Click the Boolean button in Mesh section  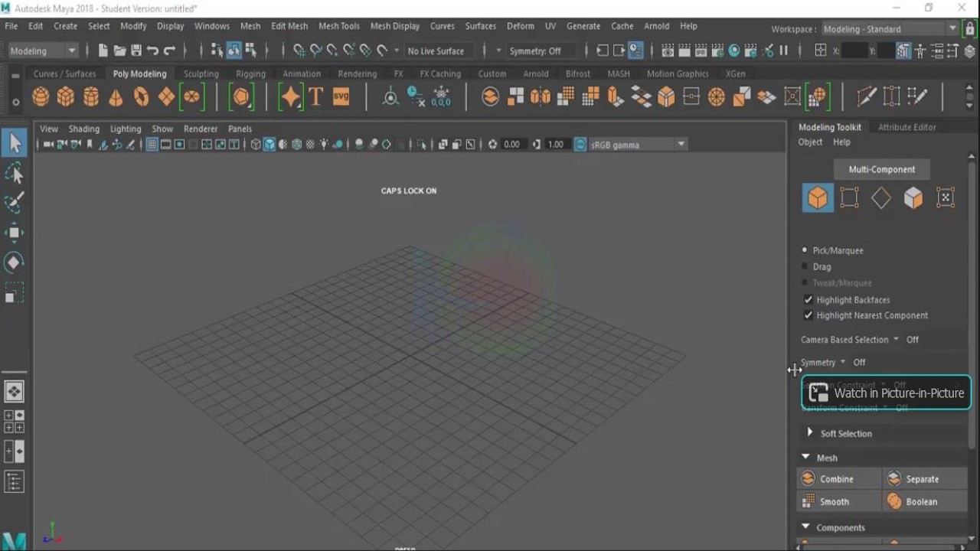(x=922, y=501)
